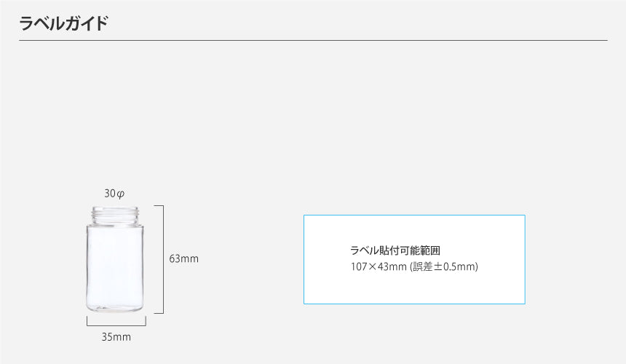Click the (誤差±0.5mm) tolerance note

coord(443,267)
